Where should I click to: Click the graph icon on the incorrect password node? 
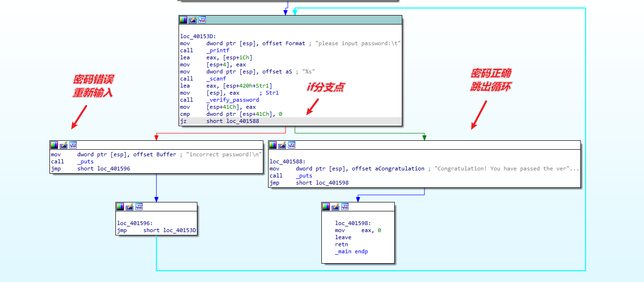[x=73, y=145]
